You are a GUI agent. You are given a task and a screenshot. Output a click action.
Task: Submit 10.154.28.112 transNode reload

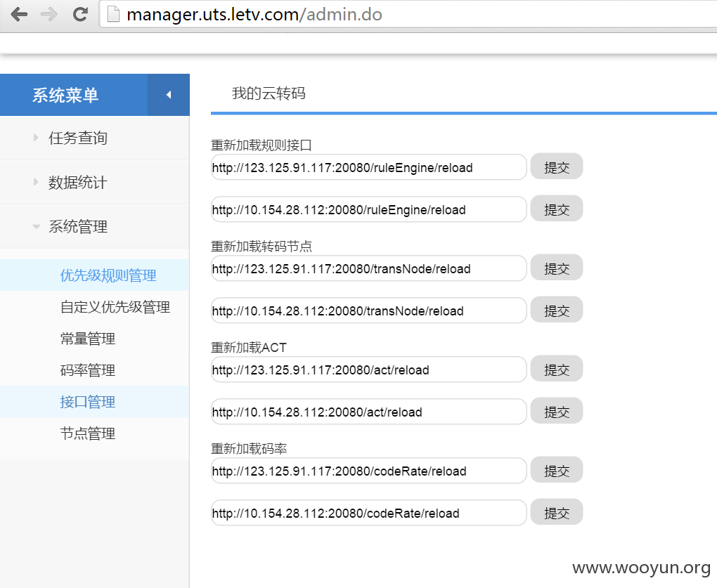click(x=557, y=311)
